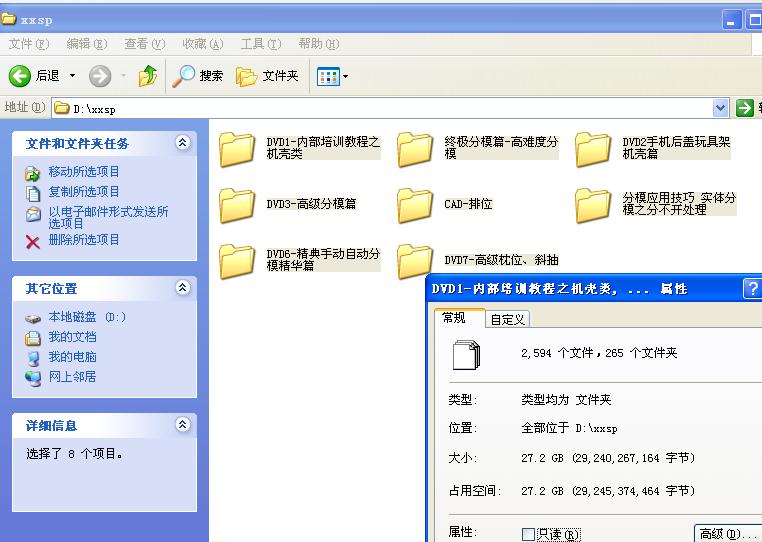Click 复制所选项目 link
Screen dimensions: 762x542
tap(84, 192)
